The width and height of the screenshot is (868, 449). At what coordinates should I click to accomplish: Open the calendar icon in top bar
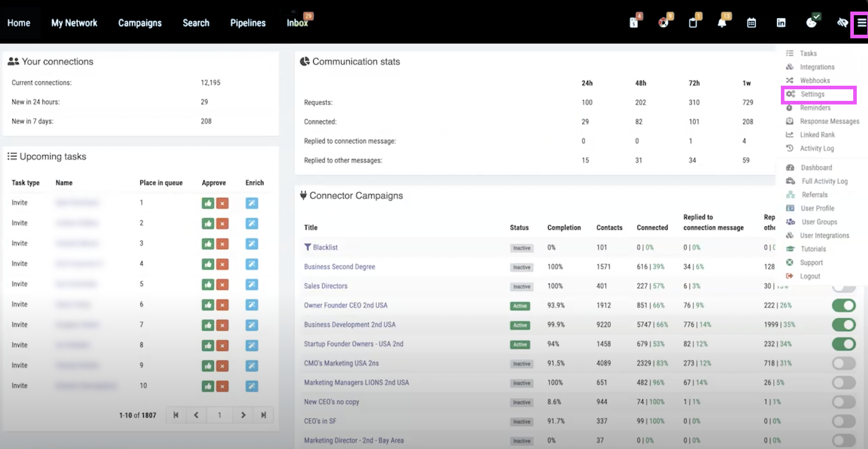tap(752, 23)
